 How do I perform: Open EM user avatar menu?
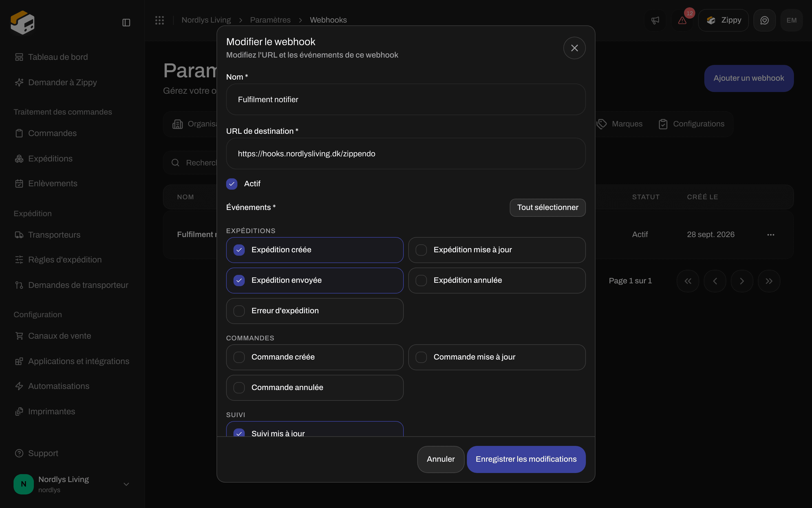791,21
